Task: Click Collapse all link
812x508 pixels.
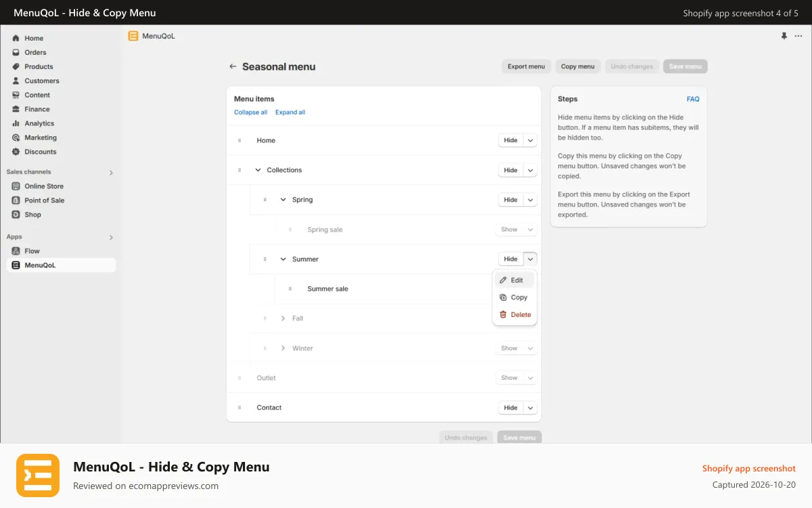Action: pos(250,112)
